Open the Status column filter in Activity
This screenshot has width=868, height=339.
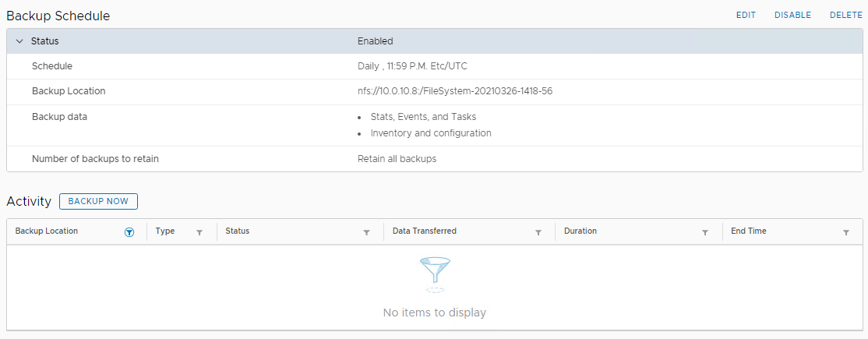pos(366,232)
